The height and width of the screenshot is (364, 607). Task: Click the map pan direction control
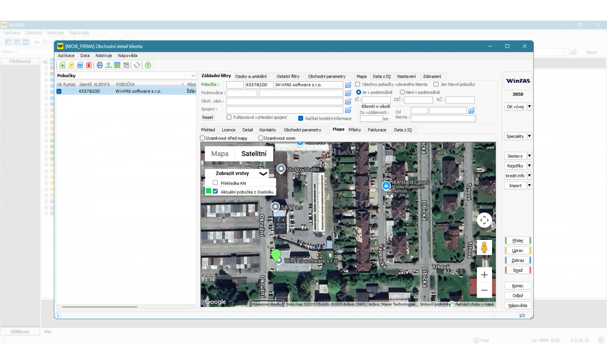point(484,220)
